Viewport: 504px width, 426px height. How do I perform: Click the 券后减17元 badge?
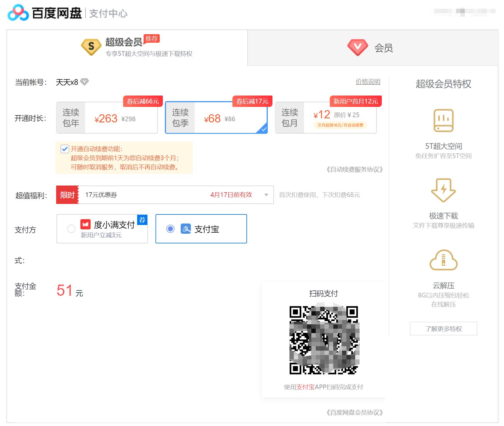[x=252, y=101]
